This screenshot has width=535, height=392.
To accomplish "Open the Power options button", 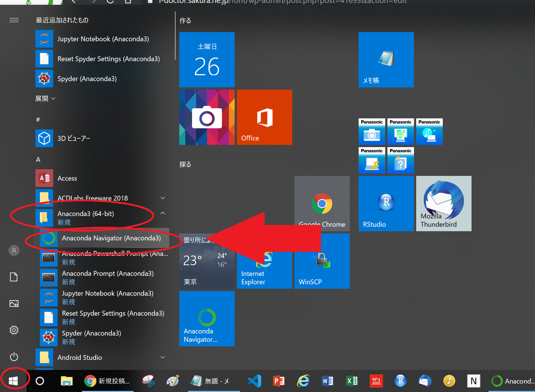I will point(14,357).
